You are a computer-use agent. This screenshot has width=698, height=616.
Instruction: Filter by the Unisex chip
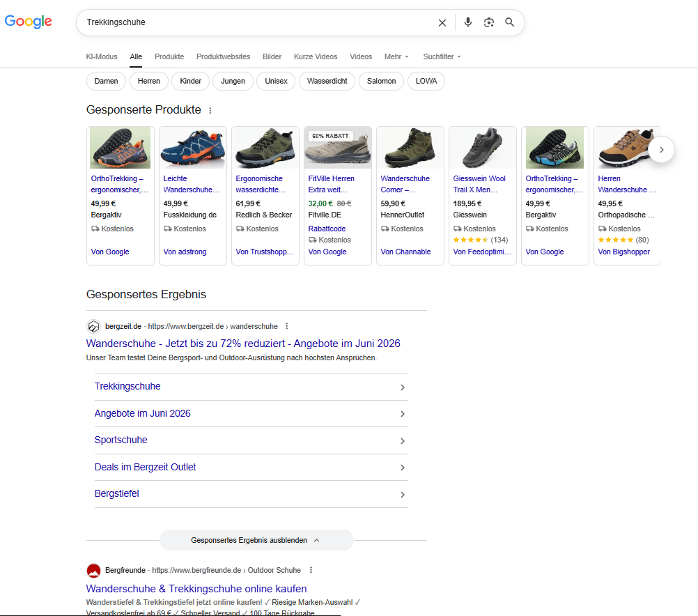tap(276, 81)
